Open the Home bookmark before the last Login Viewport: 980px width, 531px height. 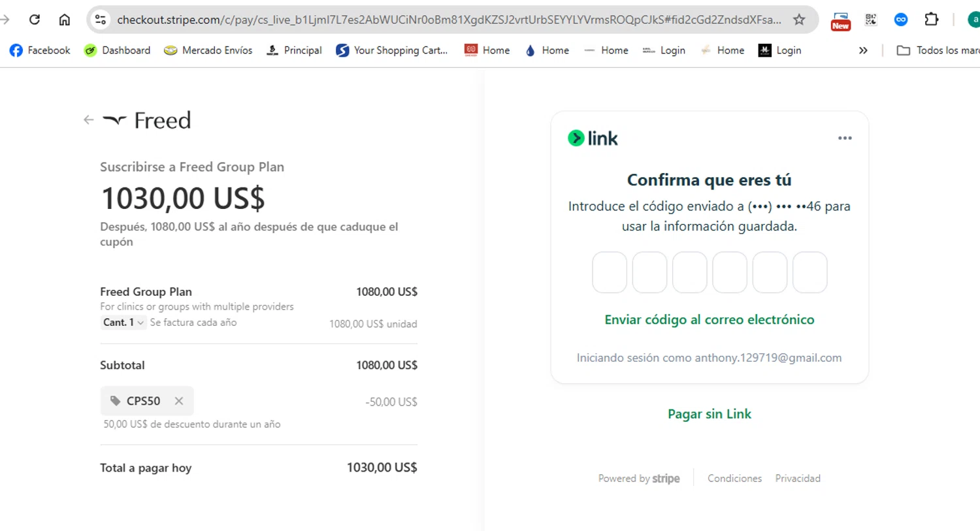pyautogui.click(x=722, y=50)
